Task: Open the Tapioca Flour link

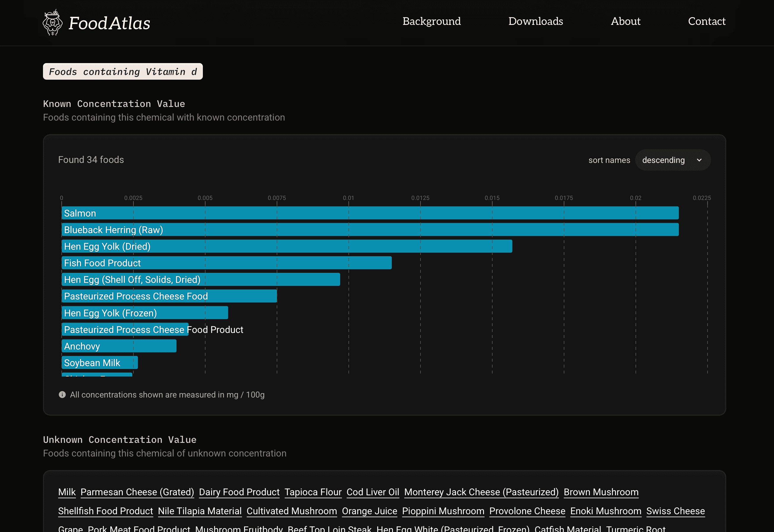Action: point(313,492)
